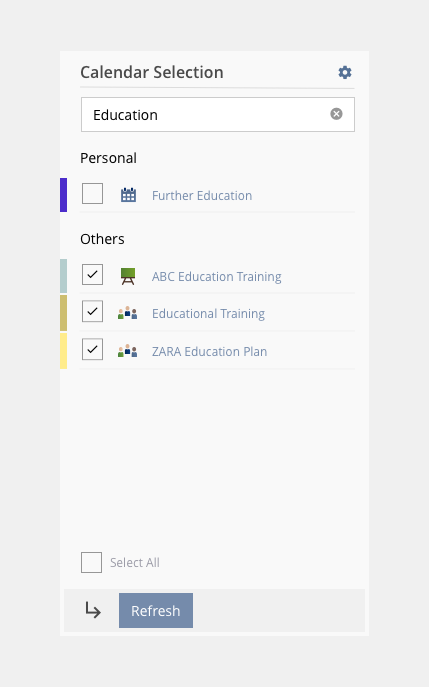Click the Refresh button

[x=156, y=610]
